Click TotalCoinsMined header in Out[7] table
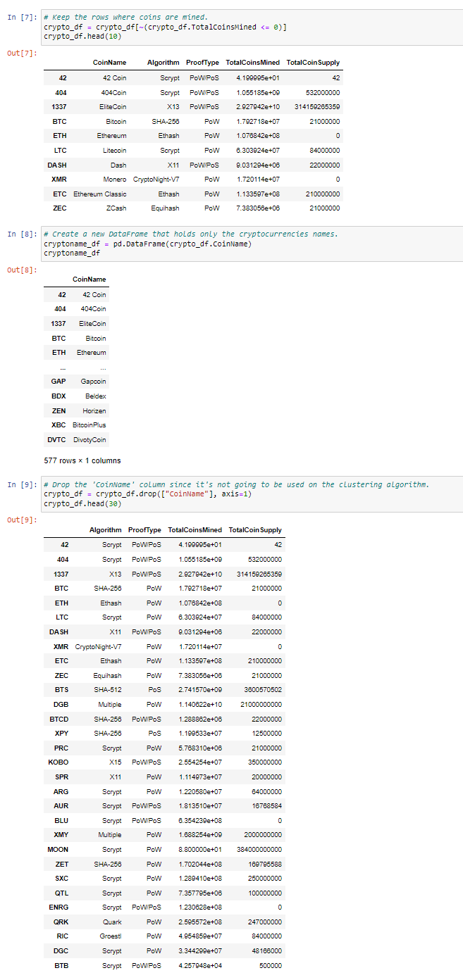This screenshot has height=980, width=463. click(252, 63)
